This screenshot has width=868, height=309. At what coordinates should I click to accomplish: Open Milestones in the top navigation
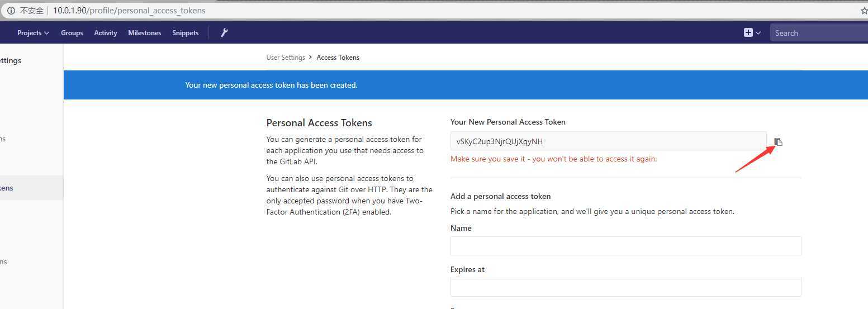[x=144, y=33]
